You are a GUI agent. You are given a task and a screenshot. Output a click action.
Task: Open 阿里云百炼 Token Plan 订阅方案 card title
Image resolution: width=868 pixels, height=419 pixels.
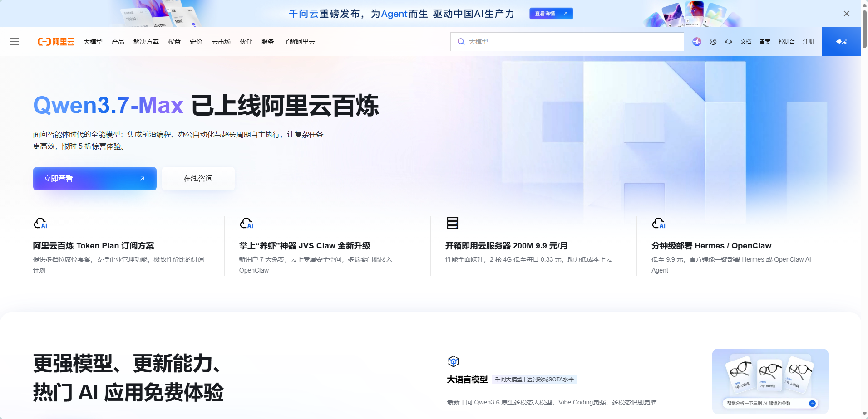[x=94, y=246]
